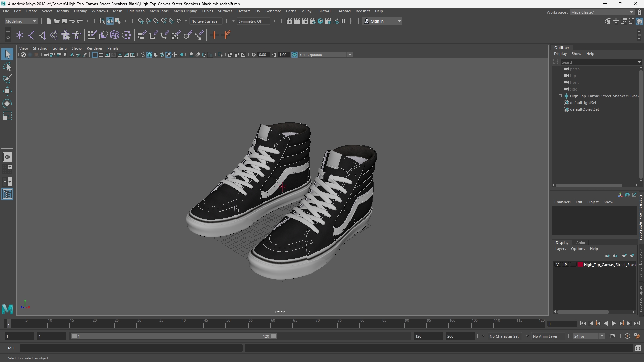Open the IPR render icon

tap(305, 21)
